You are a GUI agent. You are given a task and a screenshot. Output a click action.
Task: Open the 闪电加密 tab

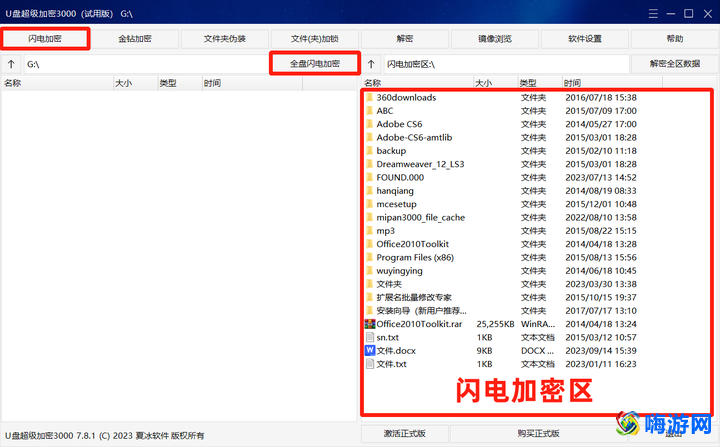coord(45,39)
